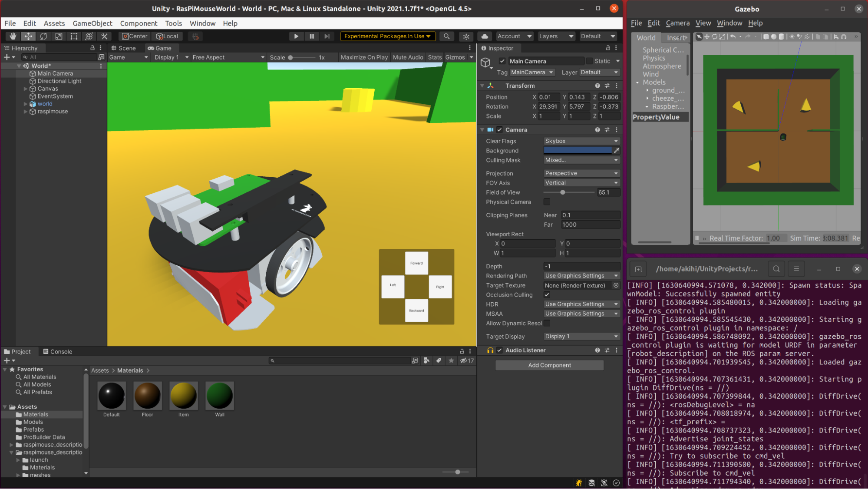Select Gazebo's translate mode tool
The height and width of the screenshot is (489, 868).
click(x=707, y=37)
